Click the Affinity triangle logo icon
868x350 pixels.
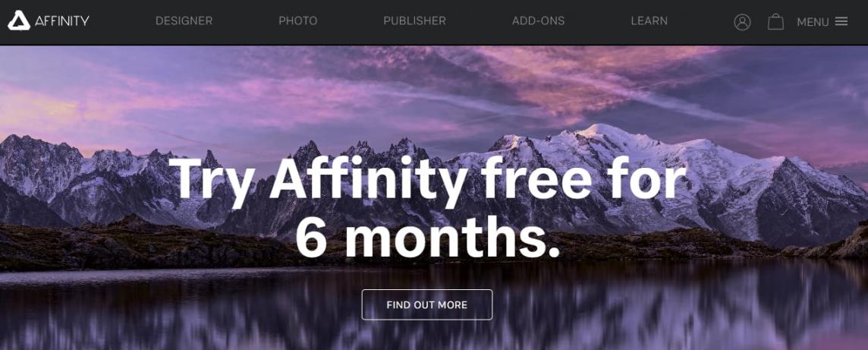click(x=19, y=21)
